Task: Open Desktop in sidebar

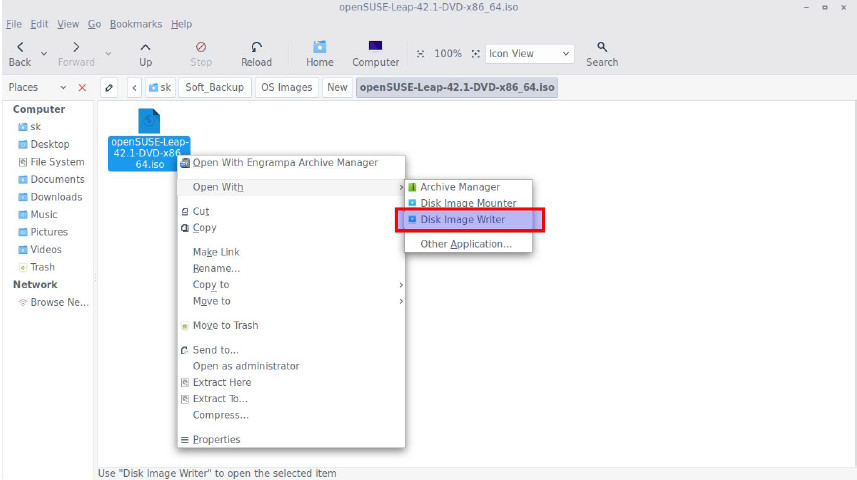Action: click(44, 144)
